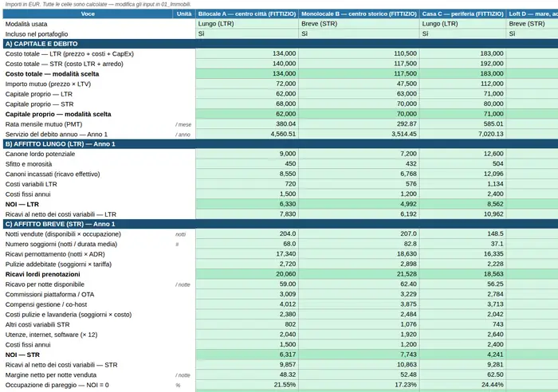Click the 'Unità' column header
This screenshot has height=392, width=558.
click(184, 14)
